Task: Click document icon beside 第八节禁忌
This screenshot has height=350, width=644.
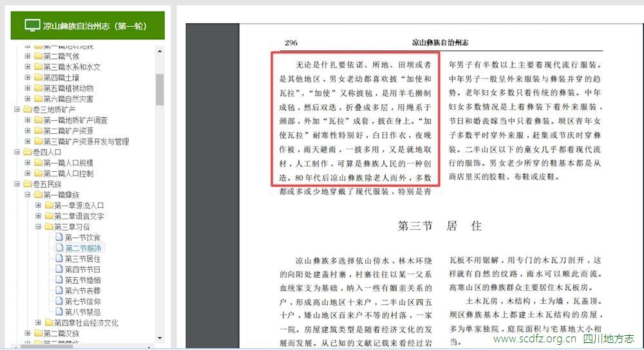Action: pos(59,312)
